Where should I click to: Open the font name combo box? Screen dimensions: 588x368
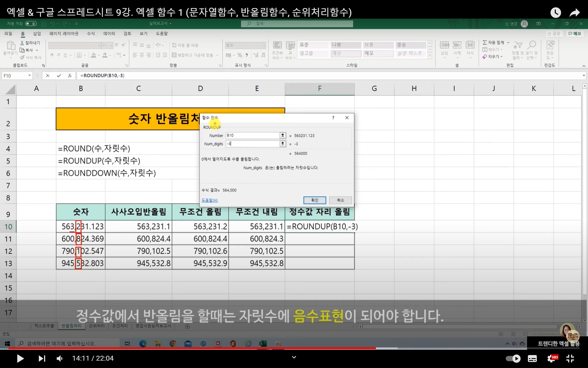(75, 46)
